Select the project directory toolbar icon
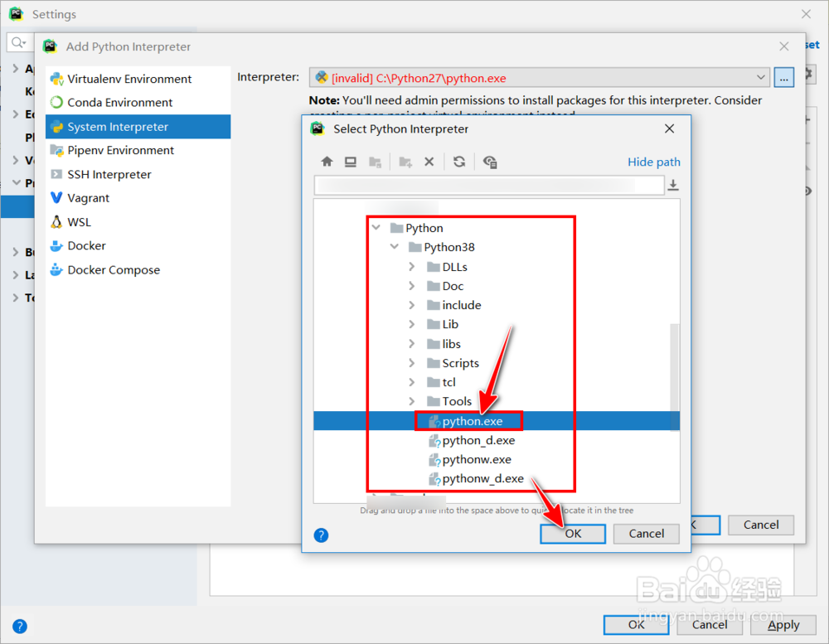Viewport: 829px width, 644px height. point(375,162)
